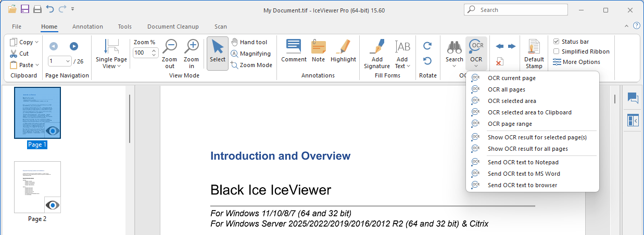Click the Zoom out magnifier

click(x=170, y=54)
